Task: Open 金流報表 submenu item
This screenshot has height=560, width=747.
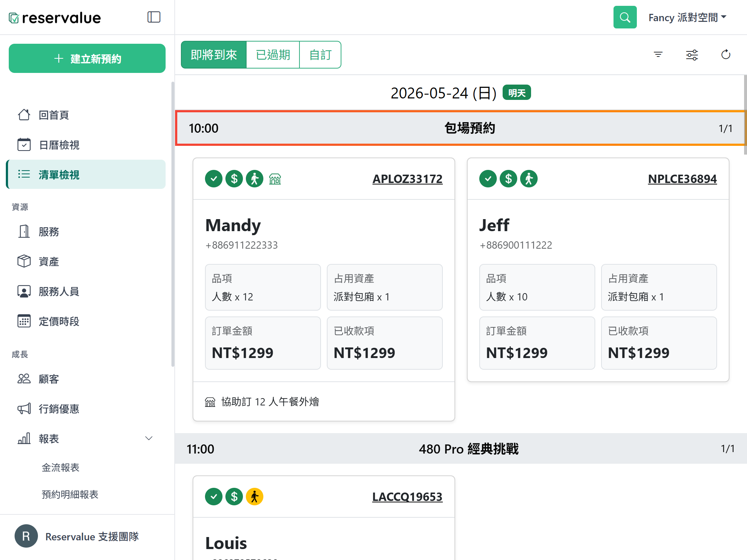Action: 61,467
